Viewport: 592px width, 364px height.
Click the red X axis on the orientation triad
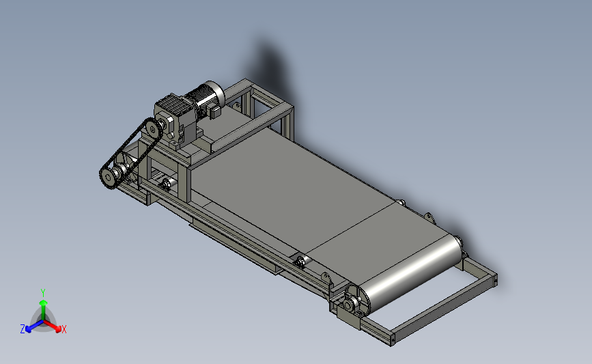[55, 326]
